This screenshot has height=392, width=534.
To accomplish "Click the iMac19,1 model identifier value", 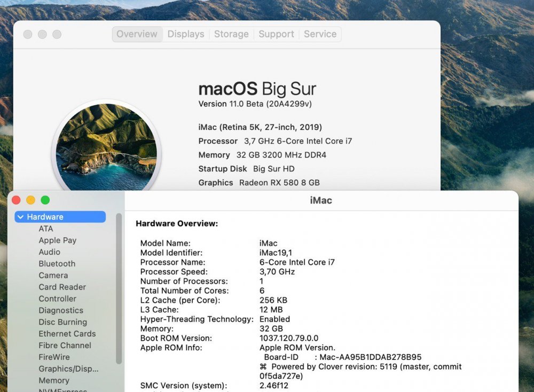I will (276, 253).
